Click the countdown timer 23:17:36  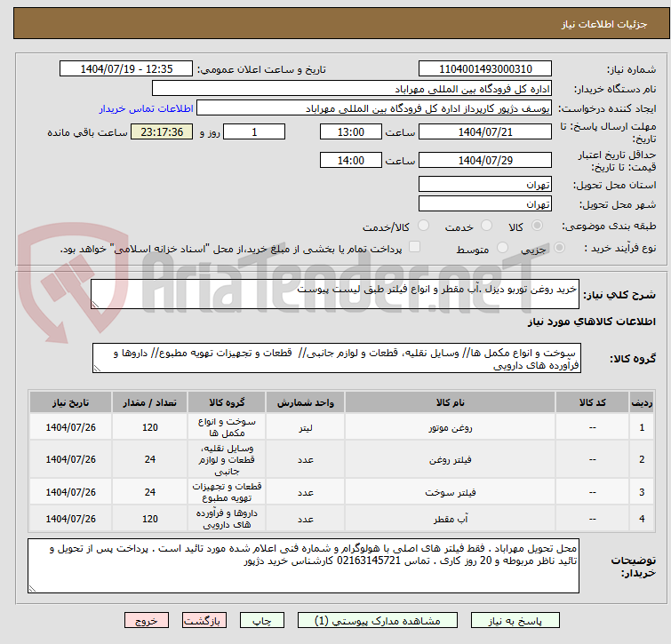(162, 131)
